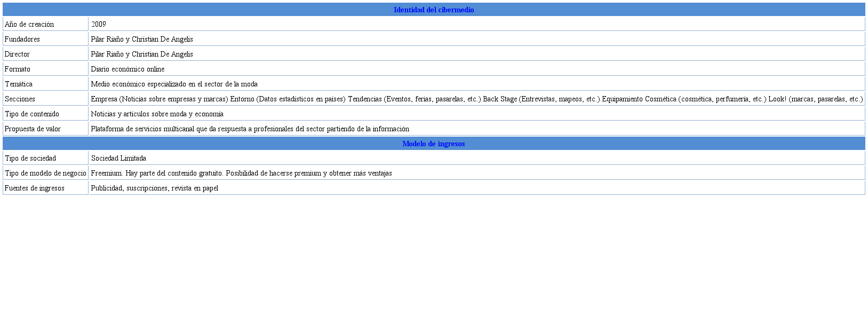The width and height of the screenshot is (868, 309).
Task: Click the names in the Director row
Action: 142,54
